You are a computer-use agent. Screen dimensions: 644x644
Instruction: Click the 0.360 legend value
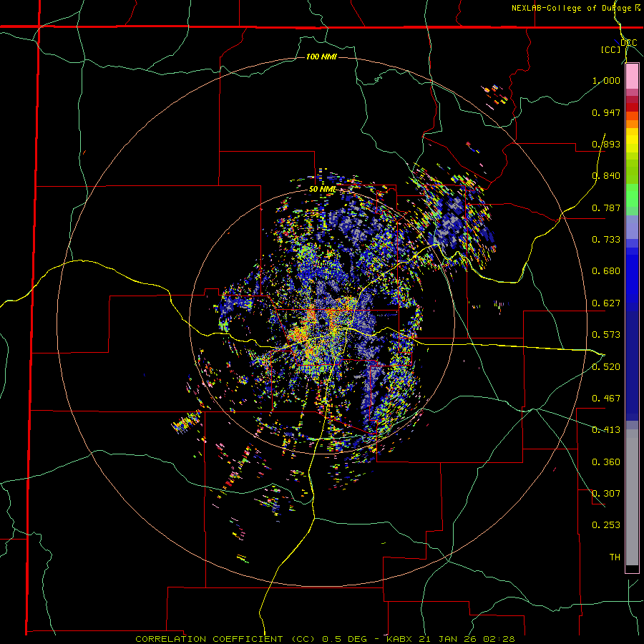(606, 462)
